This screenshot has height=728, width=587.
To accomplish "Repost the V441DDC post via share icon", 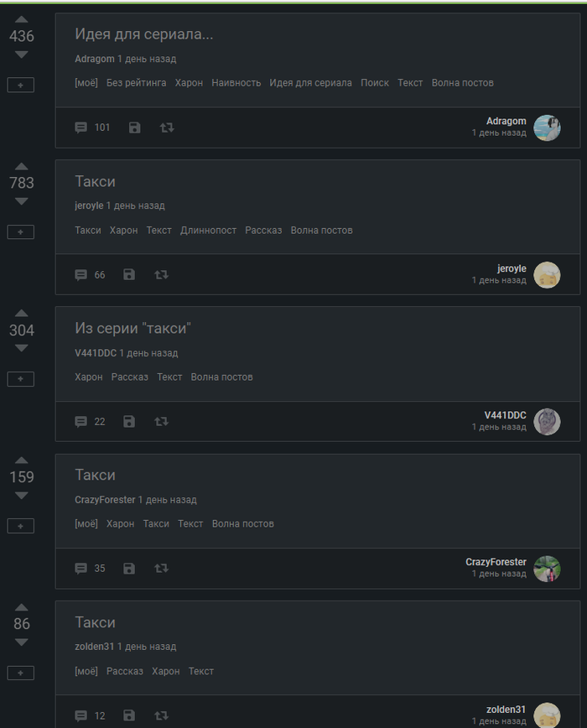I will [x=162, y=422].
